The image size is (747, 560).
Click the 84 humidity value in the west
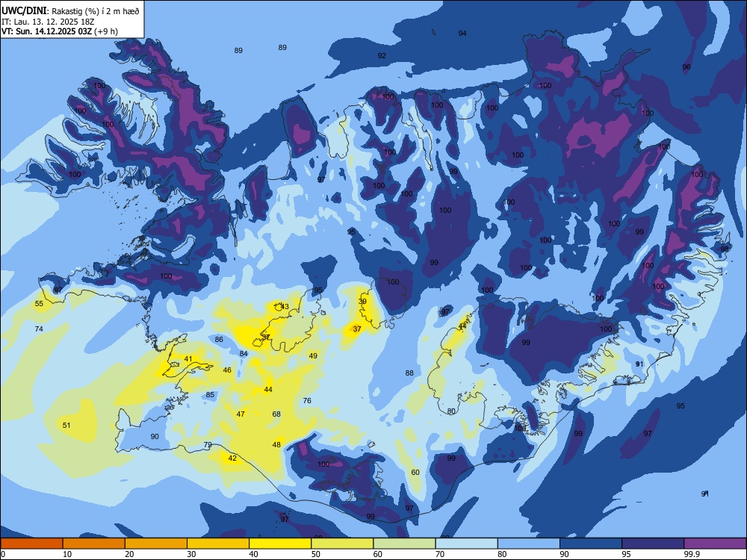coord(244,354)
